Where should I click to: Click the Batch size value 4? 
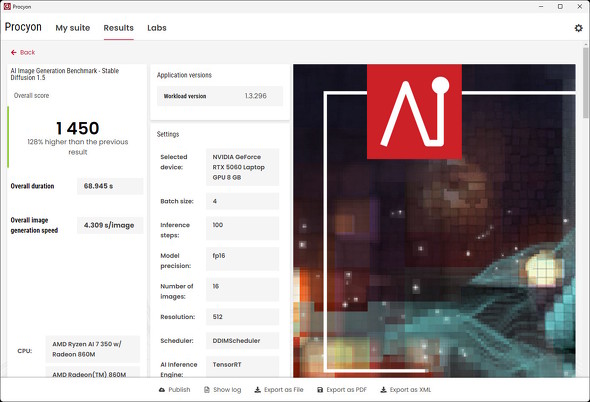242,201
